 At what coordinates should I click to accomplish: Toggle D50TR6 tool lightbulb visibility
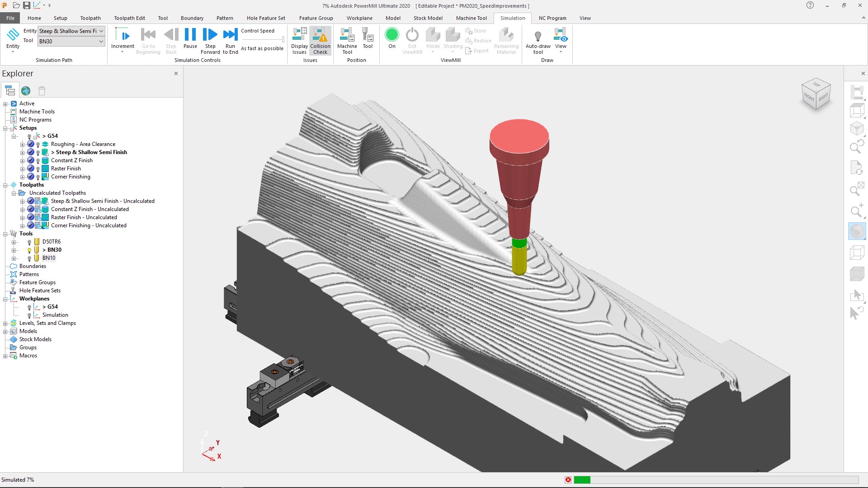[x=29, y=242]
